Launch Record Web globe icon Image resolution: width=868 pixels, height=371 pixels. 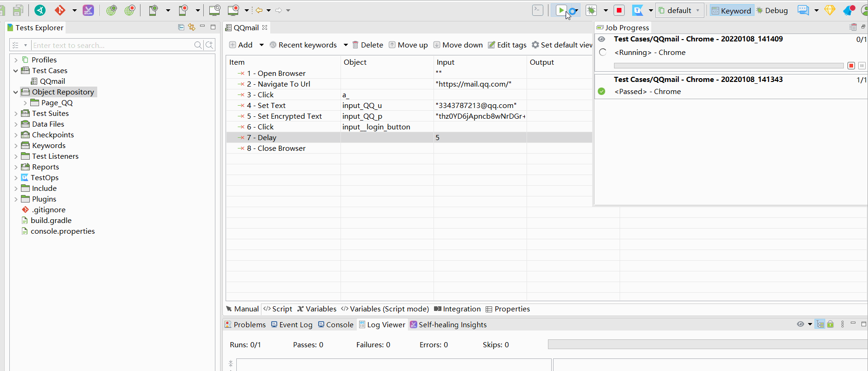point(130,10)
